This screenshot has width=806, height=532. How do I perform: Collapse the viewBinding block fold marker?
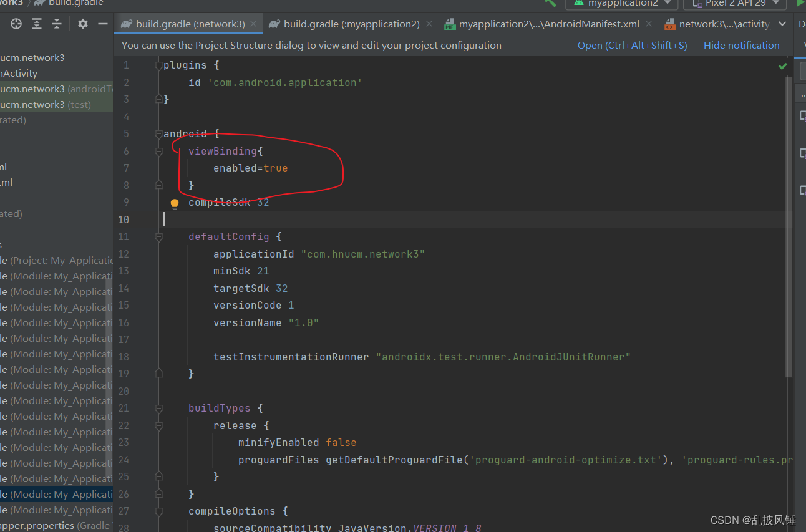coord(158,151)
